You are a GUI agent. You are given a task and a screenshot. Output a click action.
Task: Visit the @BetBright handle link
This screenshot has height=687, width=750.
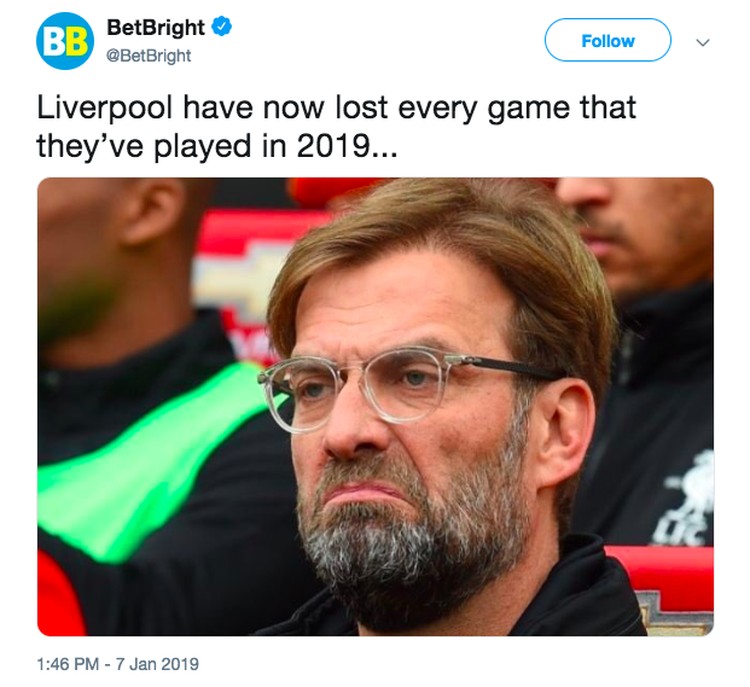(148, 56)
